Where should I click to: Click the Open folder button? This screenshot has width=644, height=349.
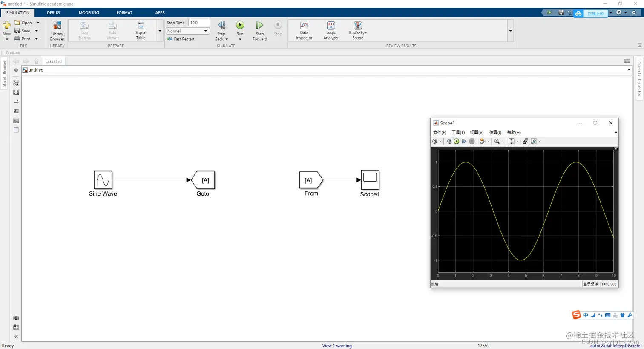[23, 23]
